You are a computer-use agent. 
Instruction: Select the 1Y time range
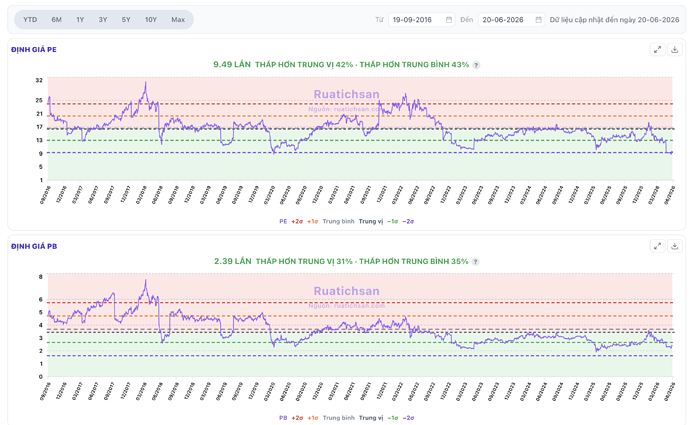point(80,20)
